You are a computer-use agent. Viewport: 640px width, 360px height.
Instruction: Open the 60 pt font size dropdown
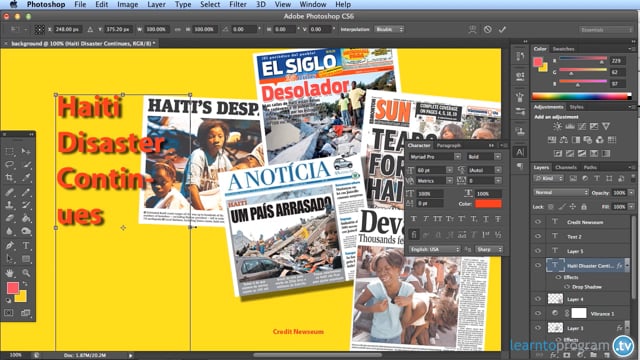point(449,170)
